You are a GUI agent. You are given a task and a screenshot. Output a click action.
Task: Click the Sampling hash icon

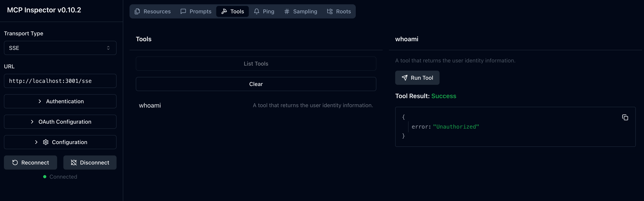[287, 12]
